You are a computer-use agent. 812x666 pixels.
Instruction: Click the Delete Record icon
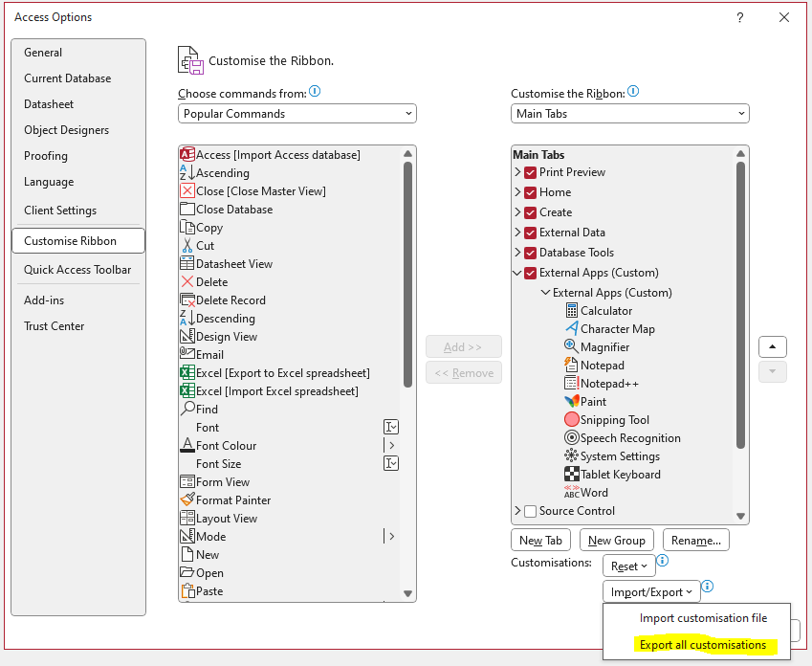pyautogui.click(x=187, y=300)
